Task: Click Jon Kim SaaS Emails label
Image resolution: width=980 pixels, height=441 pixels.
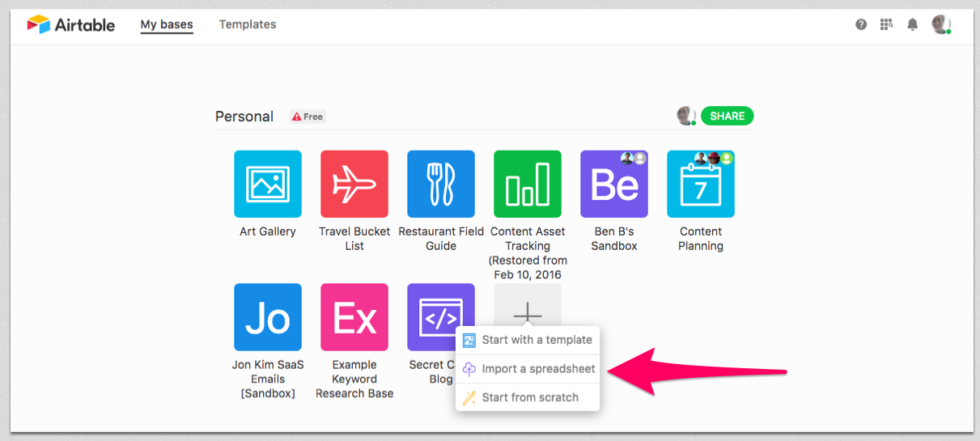Action: tap(268, 379)
